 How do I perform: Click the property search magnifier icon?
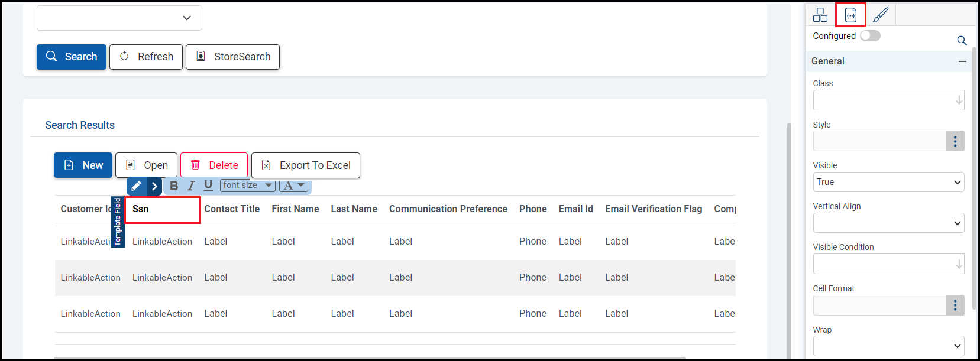962,41
